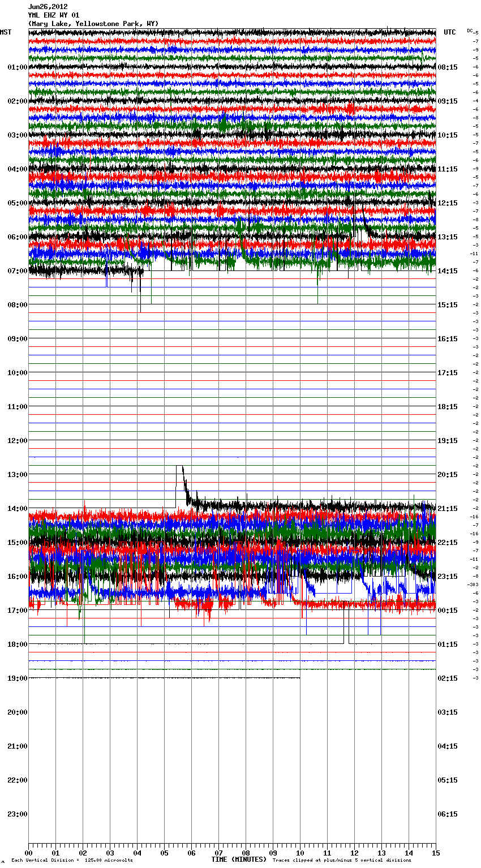Screen dimensions: 481x868
Task: Click the Mary Lake, Yellowstone Park, WY caption
Action: coord(93,24)
